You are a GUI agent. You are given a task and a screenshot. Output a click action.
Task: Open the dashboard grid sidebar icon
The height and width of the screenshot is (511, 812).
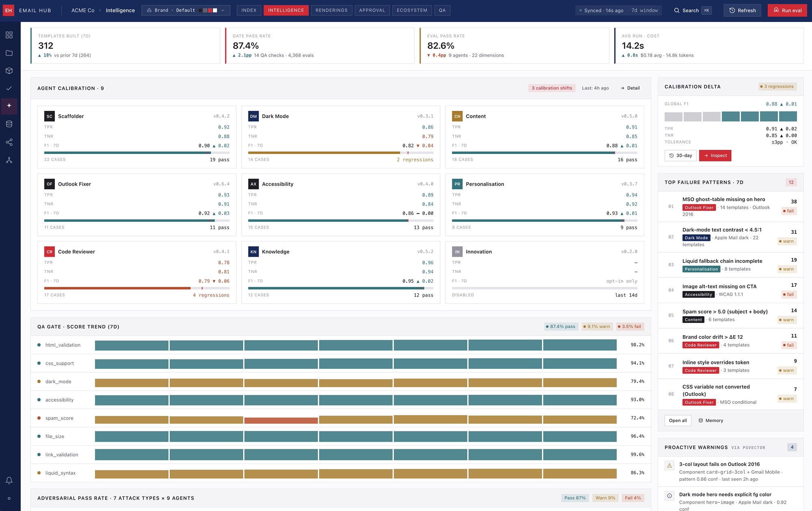(9, 35)
